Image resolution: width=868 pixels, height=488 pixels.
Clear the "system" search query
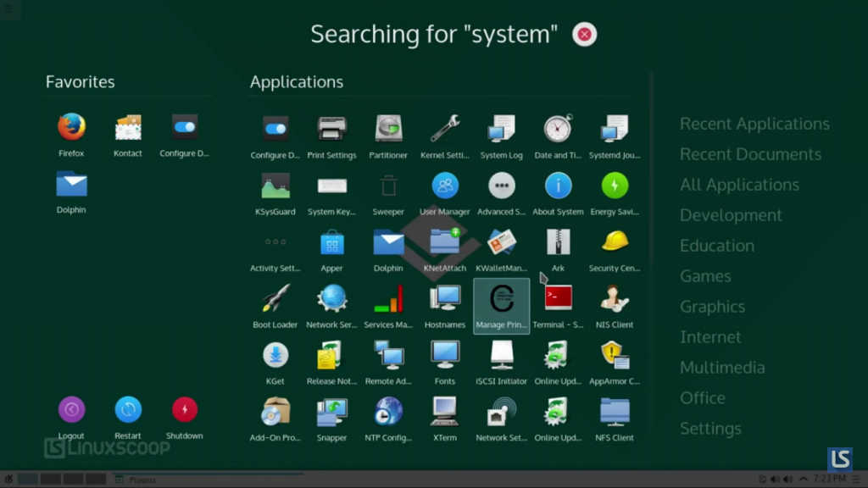585,35
